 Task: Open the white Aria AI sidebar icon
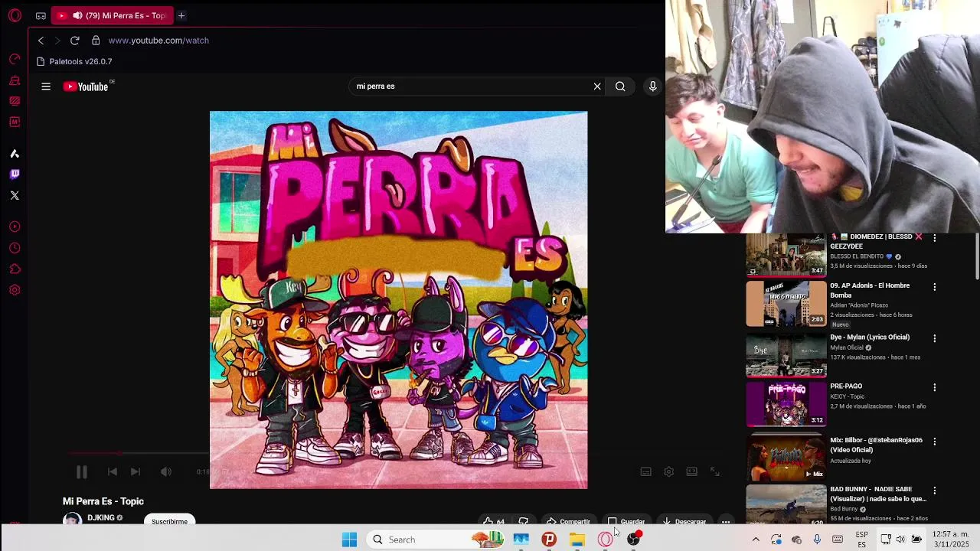(x=15, y=154)
